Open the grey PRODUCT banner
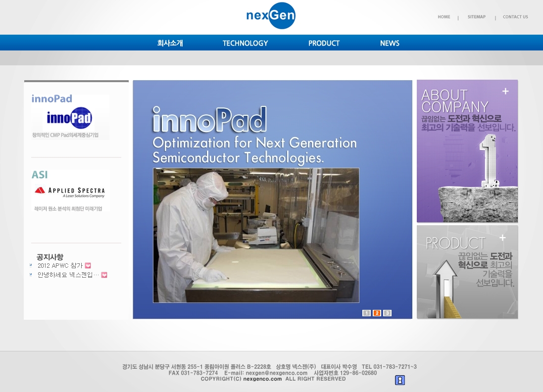Image resolution: width=543 pixels, height=392 pixels. [x=467, y=272]
